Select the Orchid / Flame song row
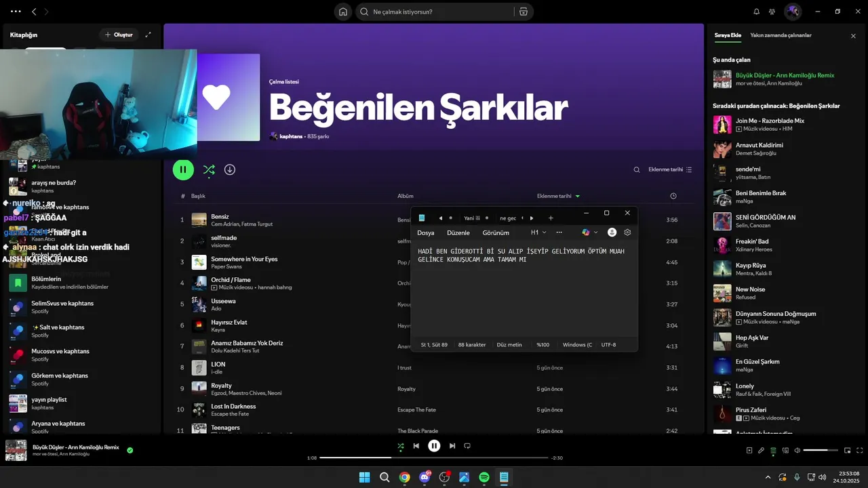This screenshot has height=488, width=868. [x=434, y=283]
